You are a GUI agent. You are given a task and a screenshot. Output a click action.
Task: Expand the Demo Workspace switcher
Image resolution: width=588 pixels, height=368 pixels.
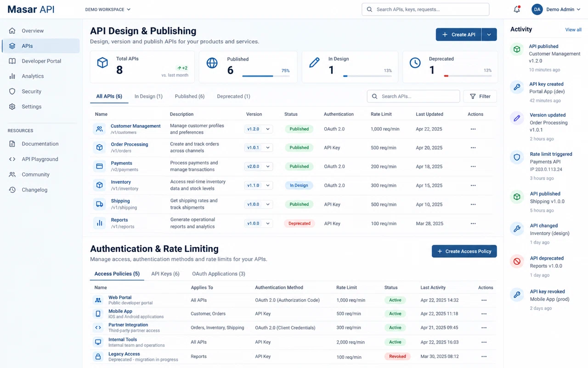coord(108,9)
